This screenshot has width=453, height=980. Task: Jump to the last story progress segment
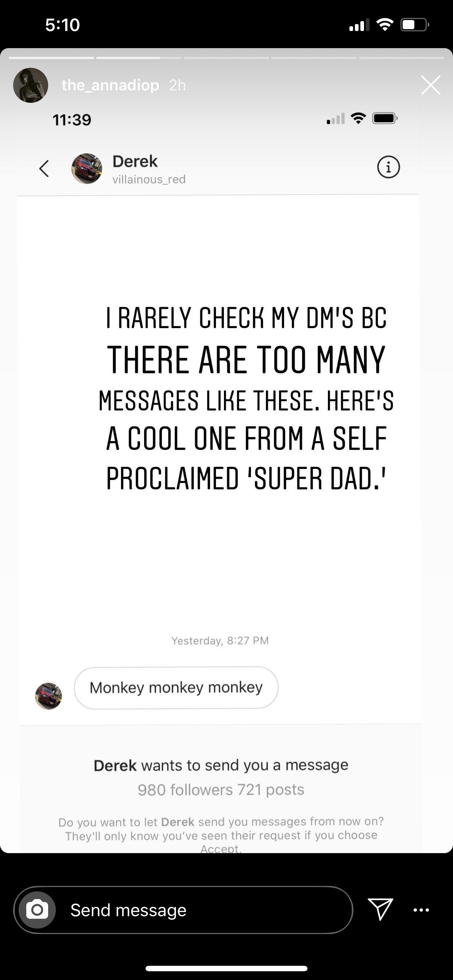point(401,58)
